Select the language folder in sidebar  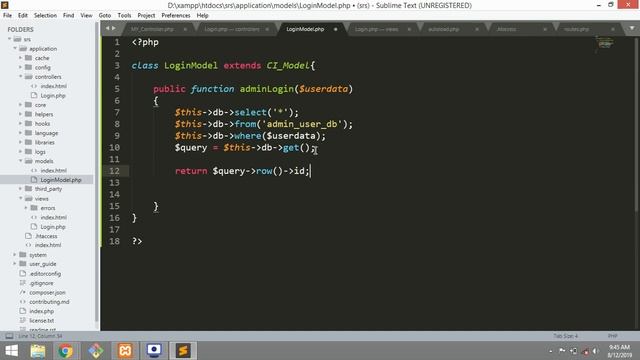point(46,133)
